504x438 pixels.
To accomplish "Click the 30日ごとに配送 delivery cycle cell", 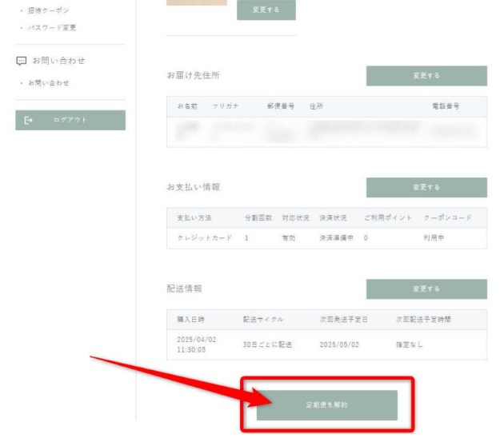I will (268, 344).
